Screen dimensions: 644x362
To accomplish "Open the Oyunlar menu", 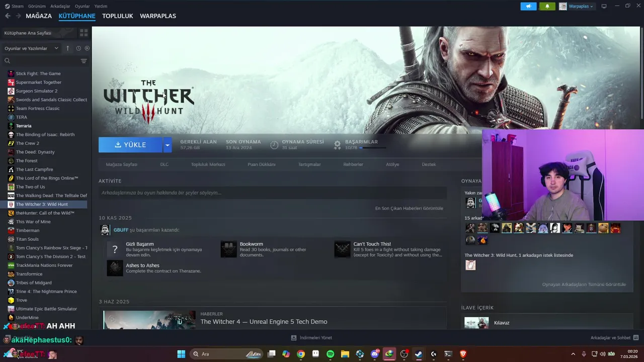I will coord(82,6).
